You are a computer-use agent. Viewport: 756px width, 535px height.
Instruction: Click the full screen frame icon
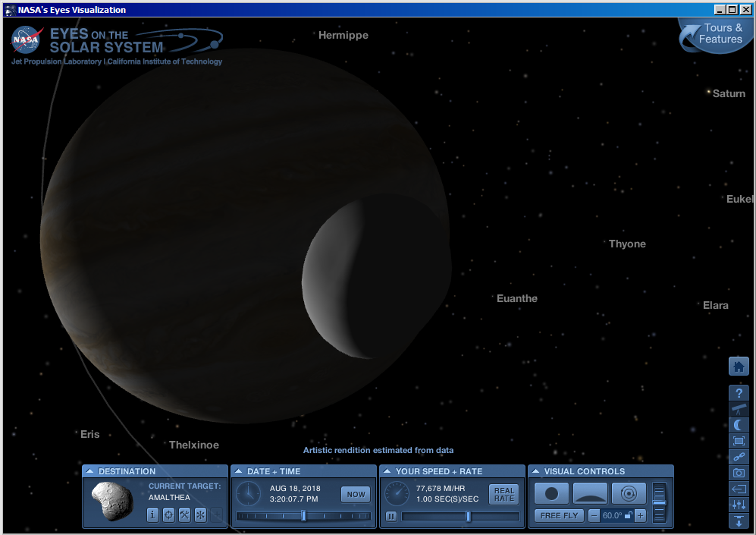[x=738, y=441]
